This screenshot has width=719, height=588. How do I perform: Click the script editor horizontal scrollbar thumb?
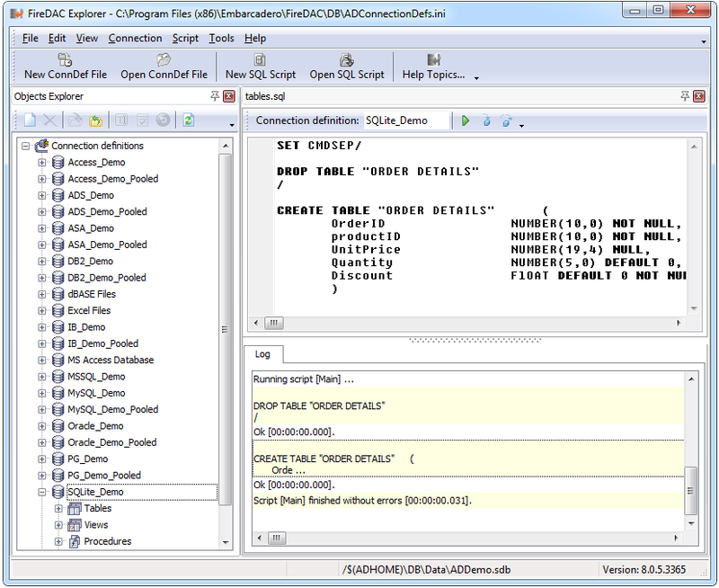274,323
